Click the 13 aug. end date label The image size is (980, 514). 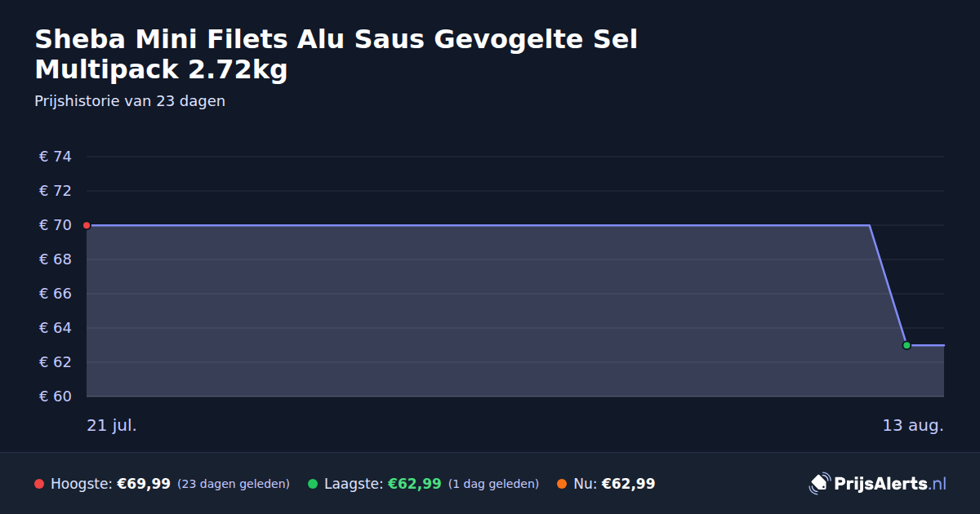pos(913,425)
